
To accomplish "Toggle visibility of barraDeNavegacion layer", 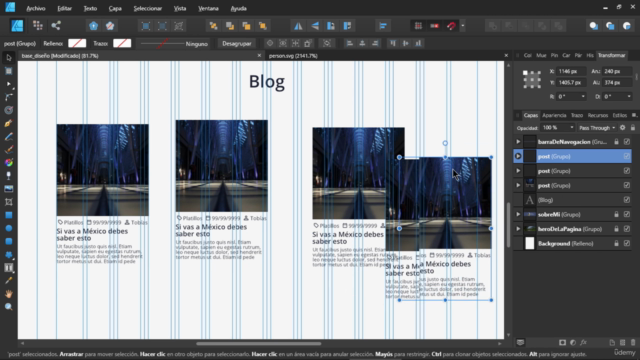I will (627, 142).
